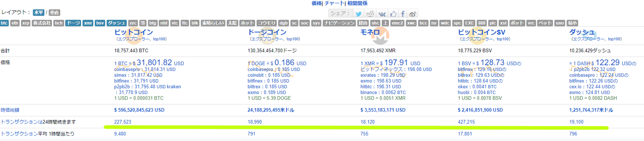This screenshot has height=141, width=644.
Task: Toggle the btg coin tag
Action: tap(153, 23)
